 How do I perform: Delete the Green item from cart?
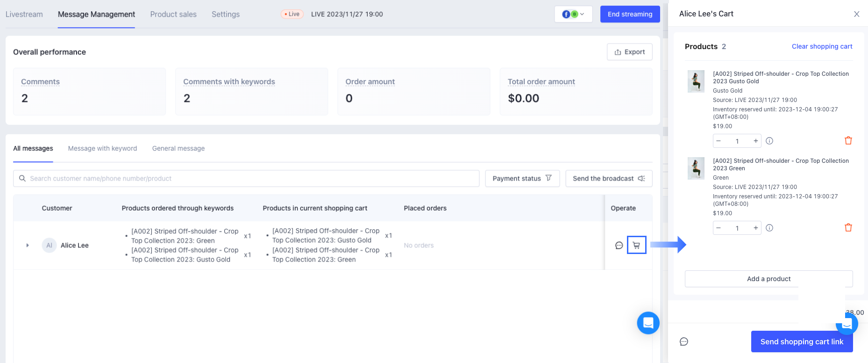[848, 228]
